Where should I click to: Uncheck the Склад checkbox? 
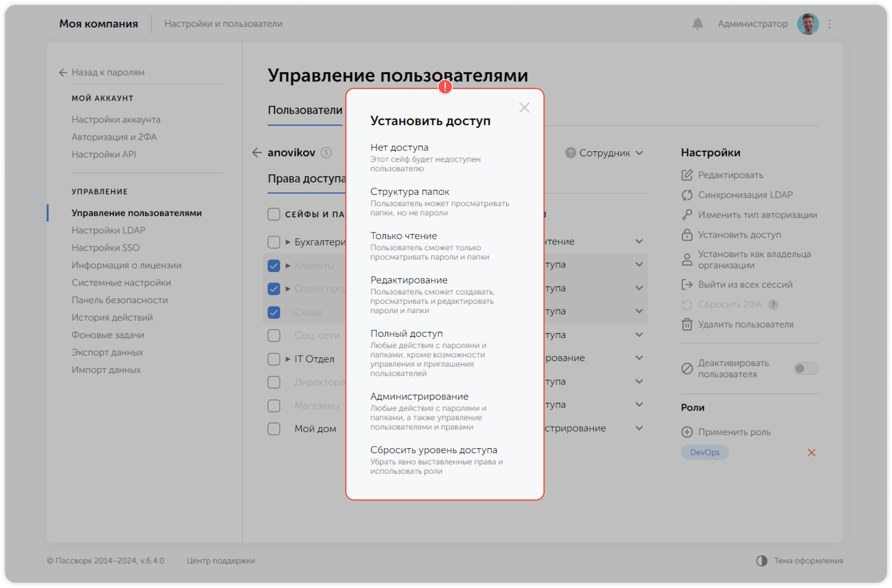click(x=274, y=312)
